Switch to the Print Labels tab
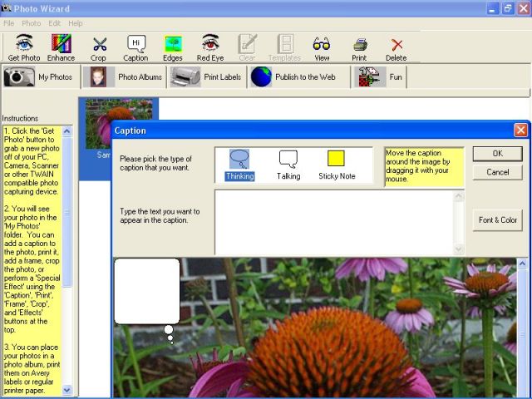 207,77
